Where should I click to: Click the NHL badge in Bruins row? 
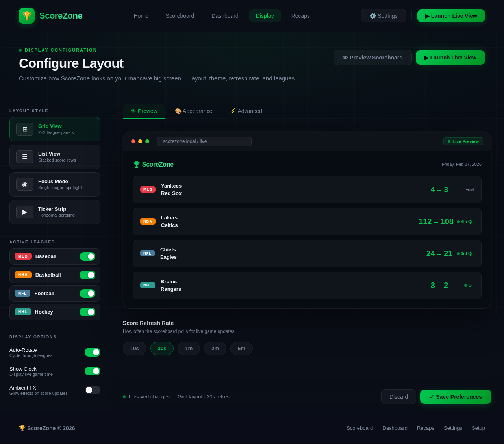tap(148, 285)
